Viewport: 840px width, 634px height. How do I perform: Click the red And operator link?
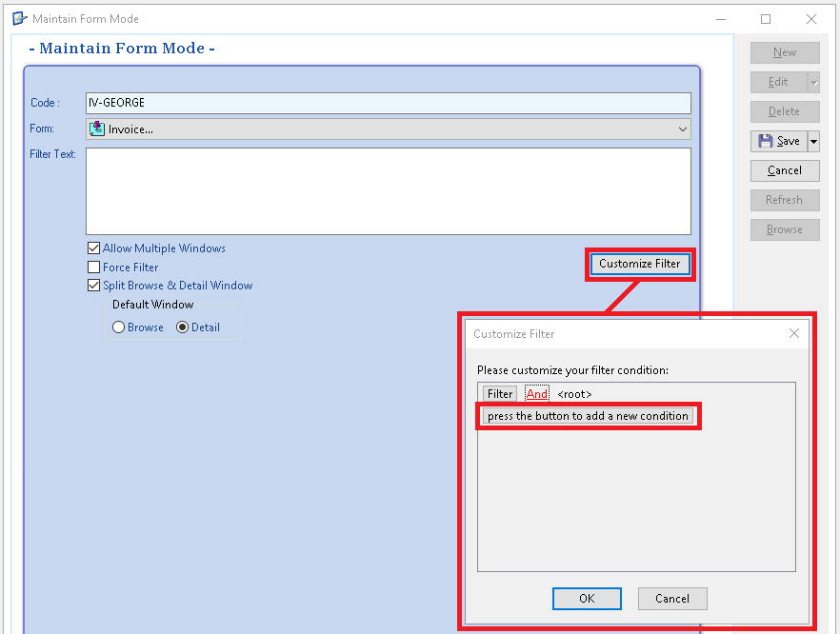(x=537, y=394)
